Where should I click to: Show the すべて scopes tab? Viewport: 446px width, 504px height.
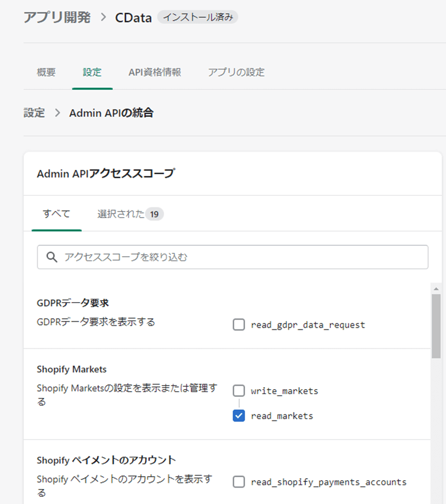tap(56, 214)
